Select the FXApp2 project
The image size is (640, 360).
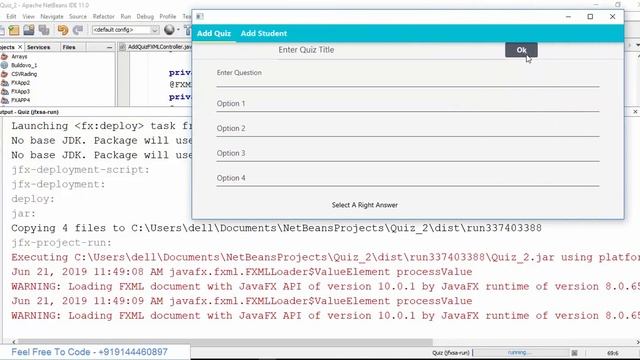[x=20, y=83]
